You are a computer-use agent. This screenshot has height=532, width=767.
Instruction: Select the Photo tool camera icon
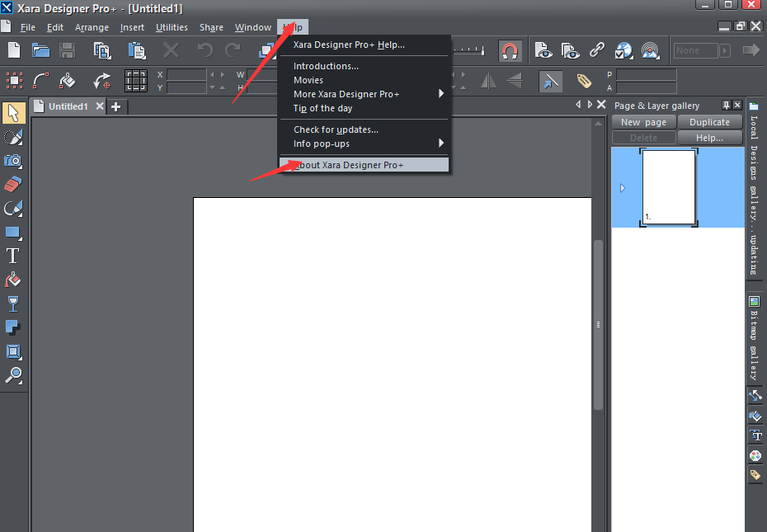(x=13, y=161)
